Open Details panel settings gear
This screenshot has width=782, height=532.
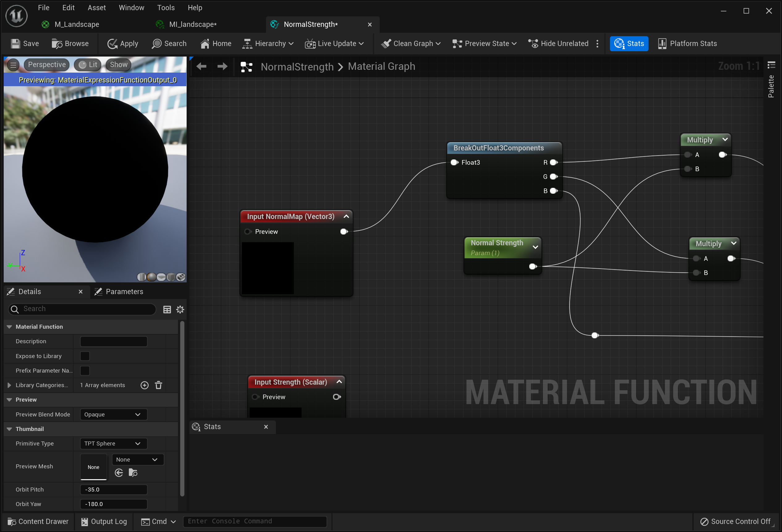click(180, 309)
